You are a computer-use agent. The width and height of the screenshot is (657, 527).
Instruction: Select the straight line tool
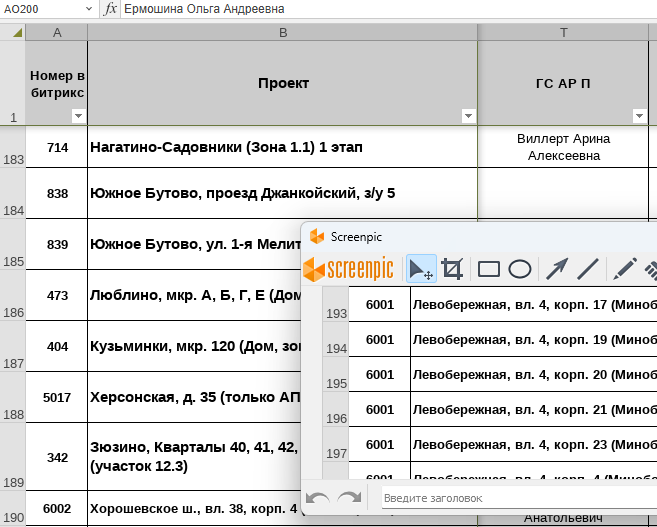click(x=588, y=269)
